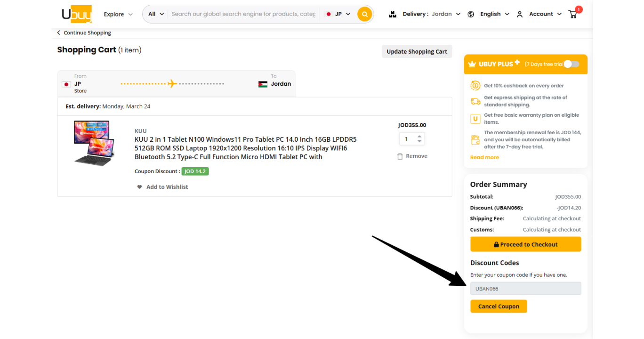Click the 10% cashback coin icon
The height and width of the screenshot is (339, 644).
475,86
